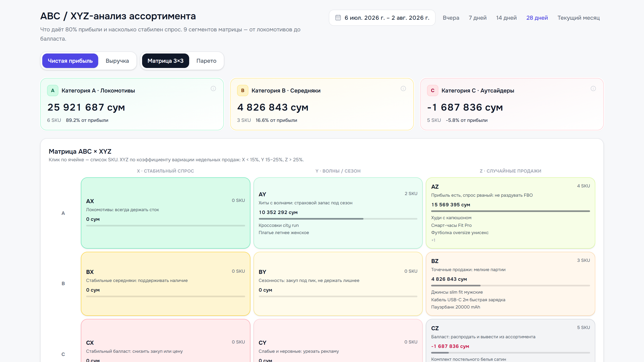This screenshot has width=644, height=362.
Task: Expand the +1 more SKU in AZ
Action: click(433, 240)
